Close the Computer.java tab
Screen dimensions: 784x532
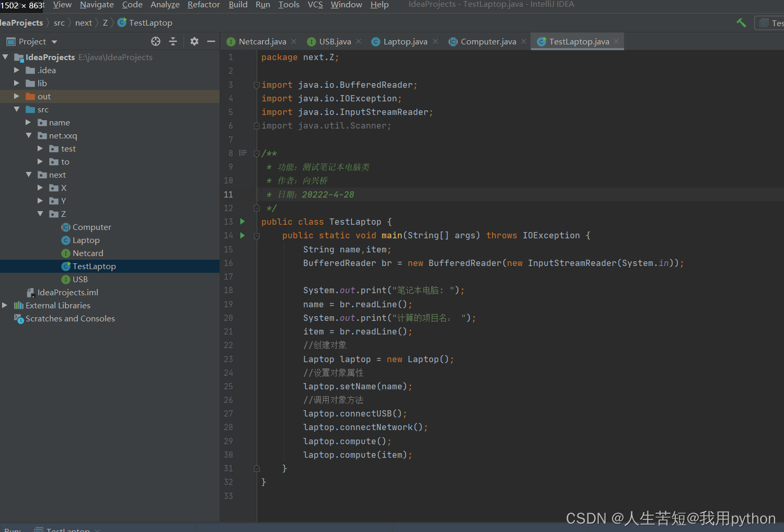coord(524,41)
